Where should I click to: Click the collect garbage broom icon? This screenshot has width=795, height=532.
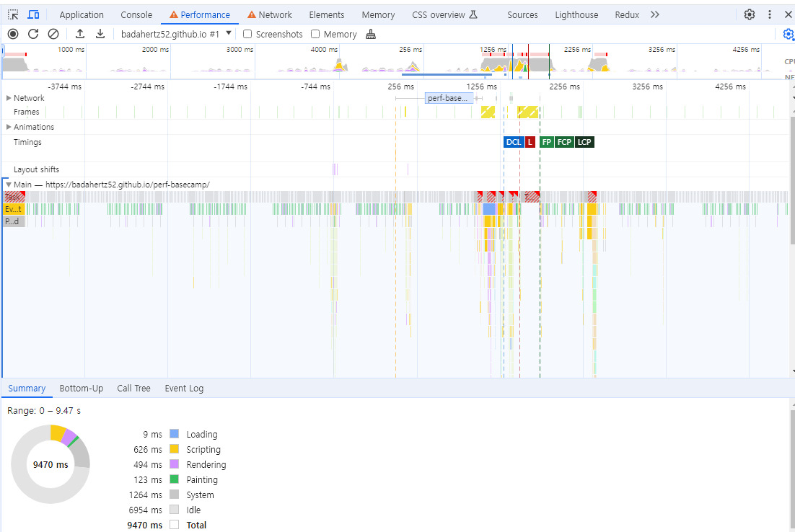tap(371, 34)
